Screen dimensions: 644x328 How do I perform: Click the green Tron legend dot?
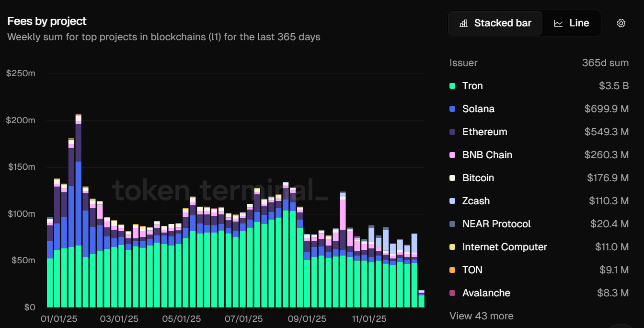pos(452,86)
